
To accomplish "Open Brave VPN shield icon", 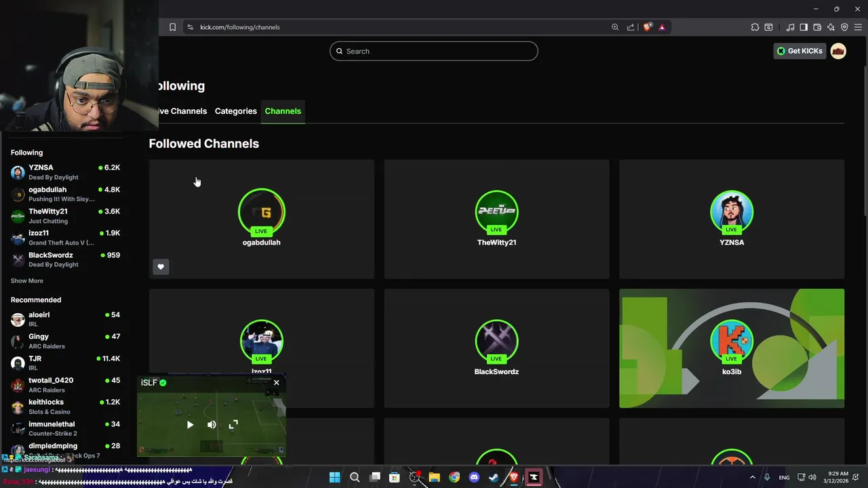I will click(x=844, y=27).
